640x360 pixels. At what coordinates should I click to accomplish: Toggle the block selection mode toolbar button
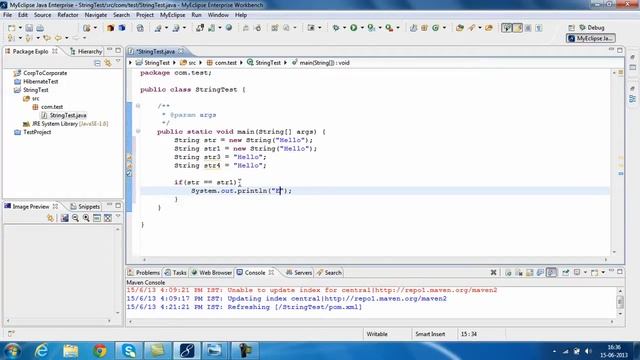528,28
